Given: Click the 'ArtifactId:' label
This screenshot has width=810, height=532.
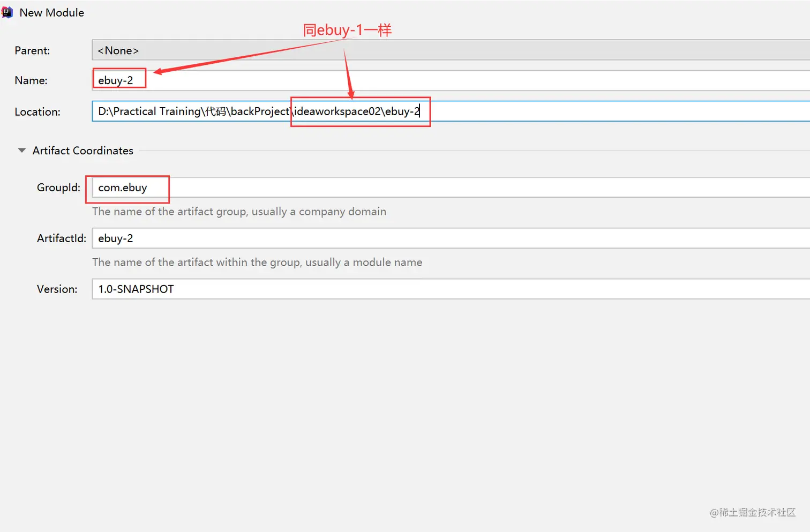Looking at the screenshot, I should [x=62, y=238].
